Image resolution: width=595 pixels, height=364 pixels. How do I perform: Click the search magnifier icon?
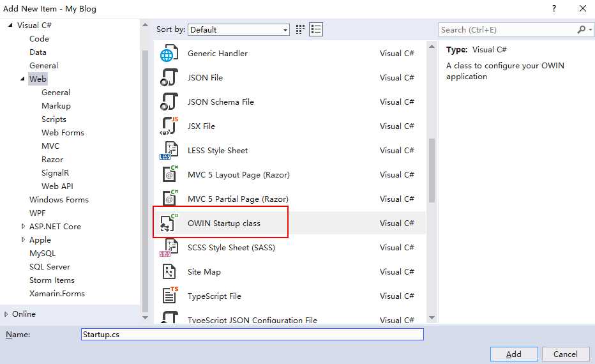tap(581, 29)
